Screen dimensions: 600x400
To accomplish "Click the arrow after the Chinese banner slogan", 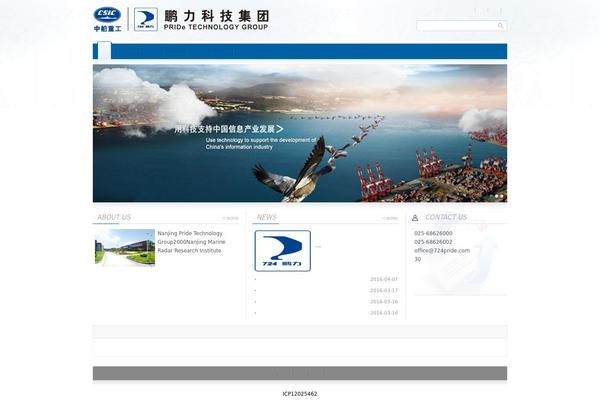I will [280, 129].
